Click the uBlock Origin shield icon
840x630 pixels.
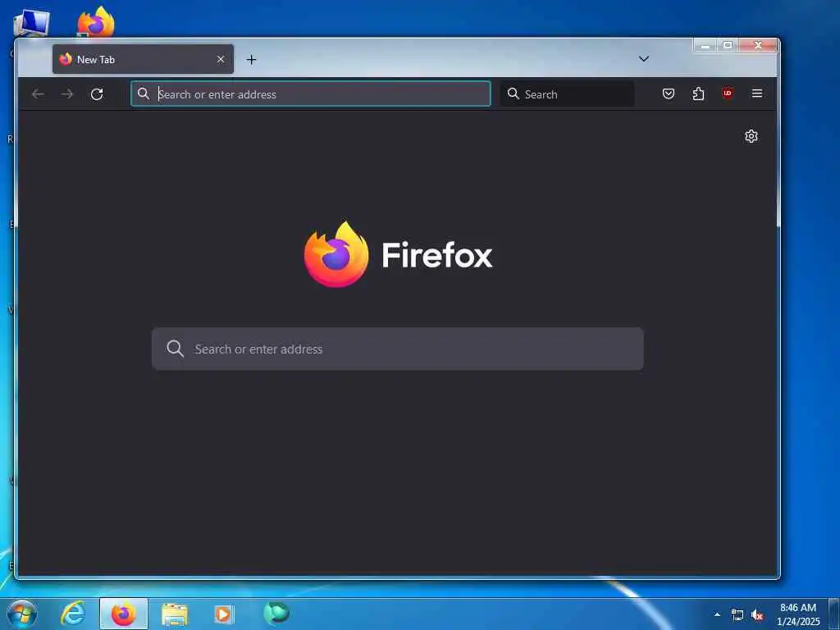coord(728,94)
